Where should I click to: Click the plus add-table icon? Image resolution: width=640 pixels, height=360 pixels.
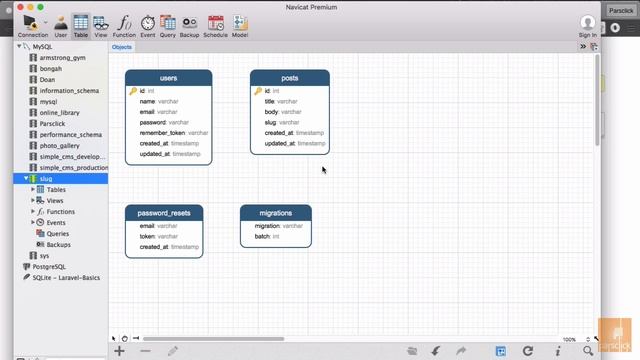pyautogui.click(x=119, y=351)
